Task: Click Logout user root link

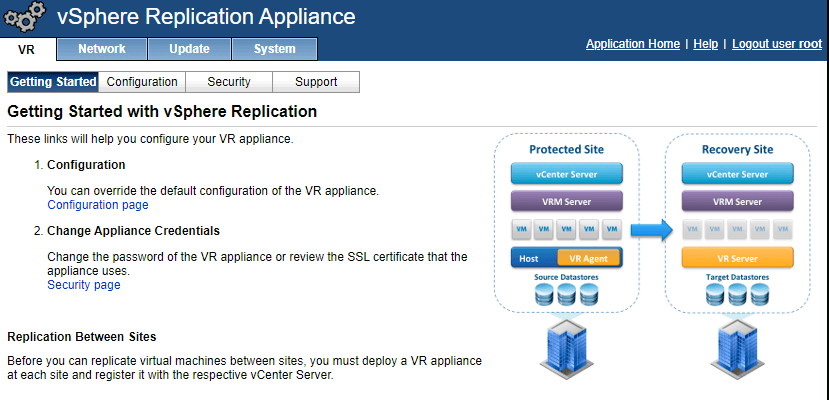Action: pos(777,44)
